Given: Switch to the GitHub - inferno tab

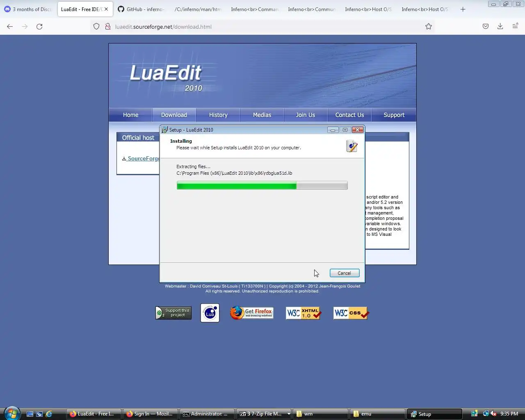Looking at the screenshot, I should click(x=141, y=9).
